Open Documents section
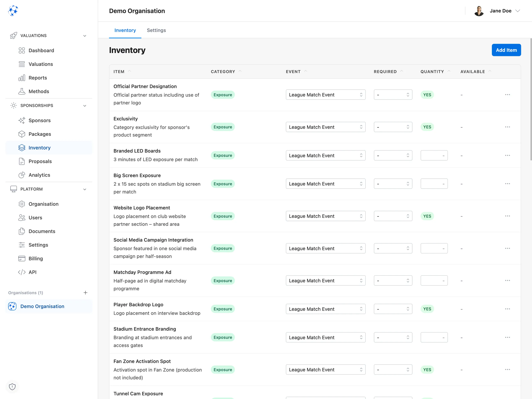Screen dimensions: 532x399 49,231
